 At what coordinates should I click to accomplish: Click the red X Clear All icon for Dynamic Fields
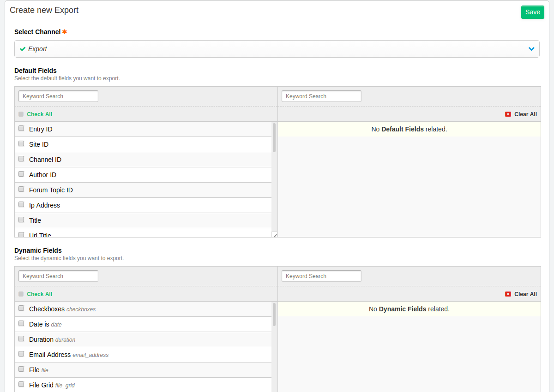[x=508, y=294]
